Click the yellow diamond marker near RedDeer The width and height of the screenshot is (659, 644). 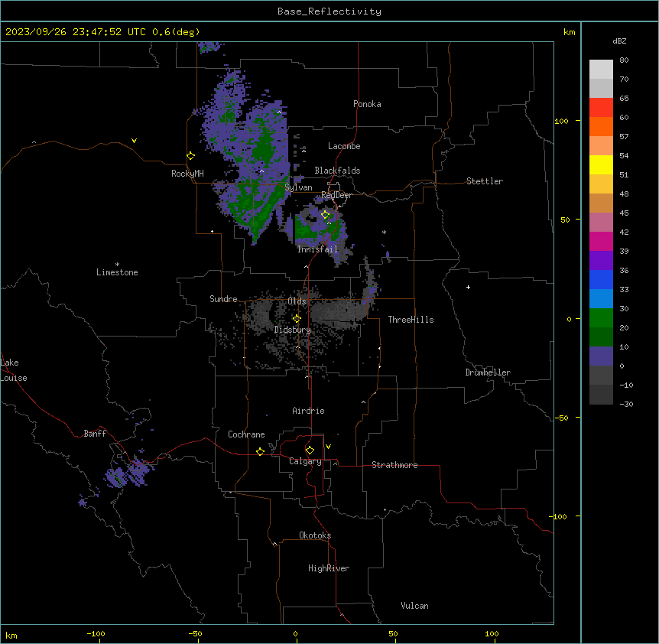click(x=326, y=215)
